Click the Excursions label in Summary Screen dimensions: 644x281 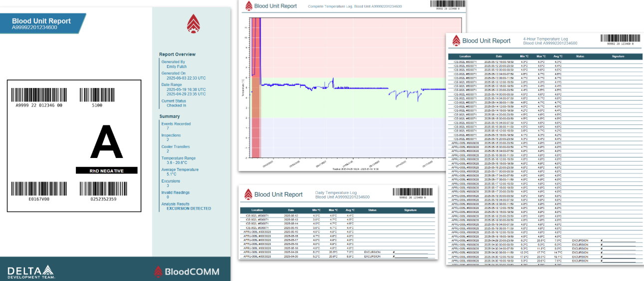pyautogui.click(x=171, y=181)
